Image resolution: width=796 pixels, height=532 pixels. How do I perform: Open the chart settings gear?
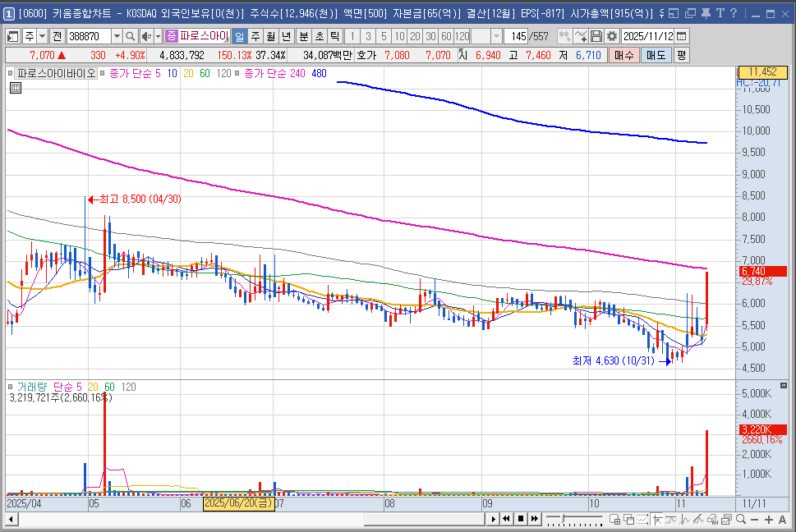point(612,36)
